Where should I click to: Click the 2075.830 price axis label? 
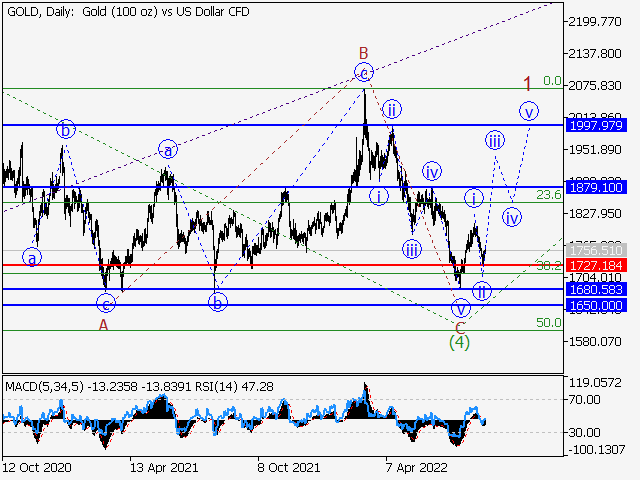click(595, 86)
